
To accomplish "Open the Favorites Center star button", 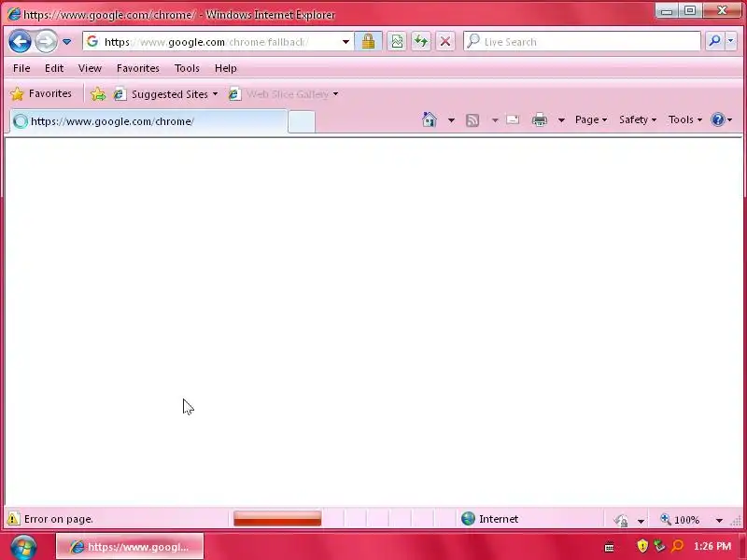I will (x=41, y=93).
